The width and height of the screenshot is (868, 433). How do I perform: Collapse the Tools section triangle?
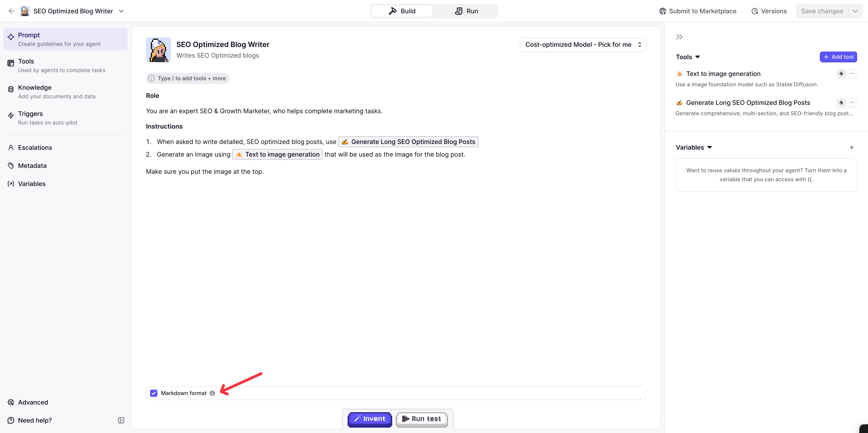698,57
